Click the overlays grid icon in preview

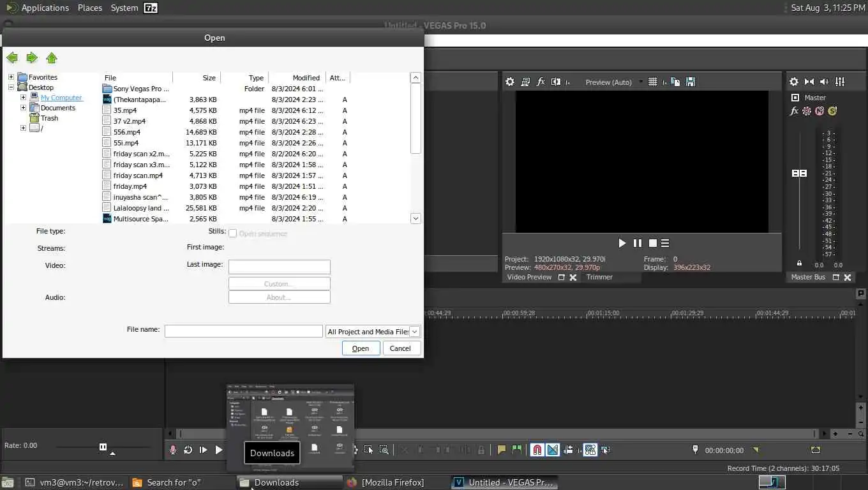(652, 82)
